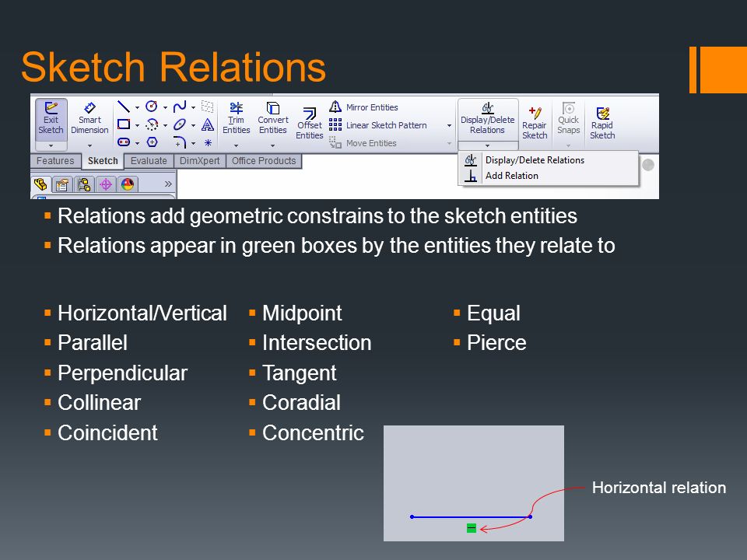Select the blue horizontal sketch line
The image size is (747, 560).
(x=472, y=516)
